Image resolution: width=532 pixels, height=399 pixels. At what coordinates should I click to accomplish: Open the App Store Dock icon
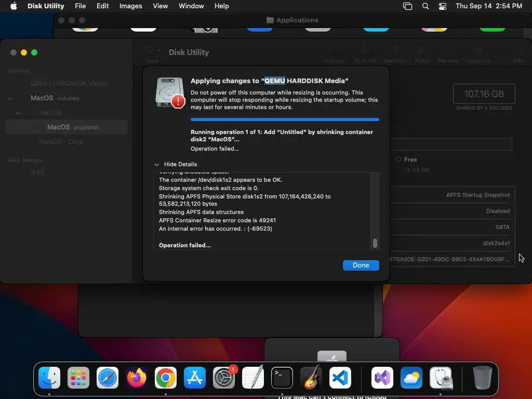195,378
